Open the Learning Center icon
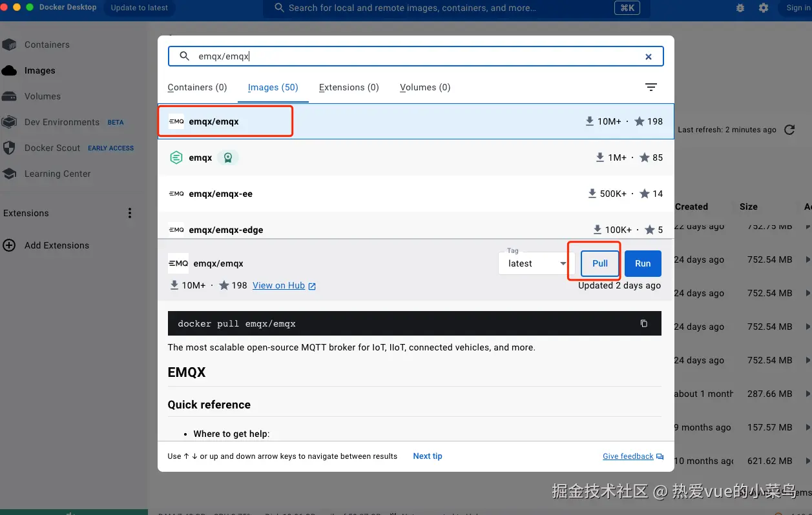The image size is (812, 515). [9, 174]
